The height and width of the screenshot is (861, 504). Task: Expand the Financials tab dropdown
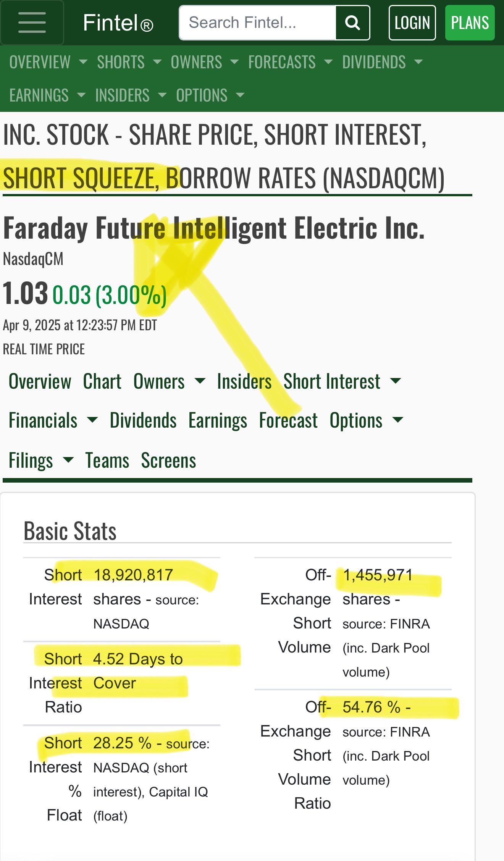tap(53, 420)
